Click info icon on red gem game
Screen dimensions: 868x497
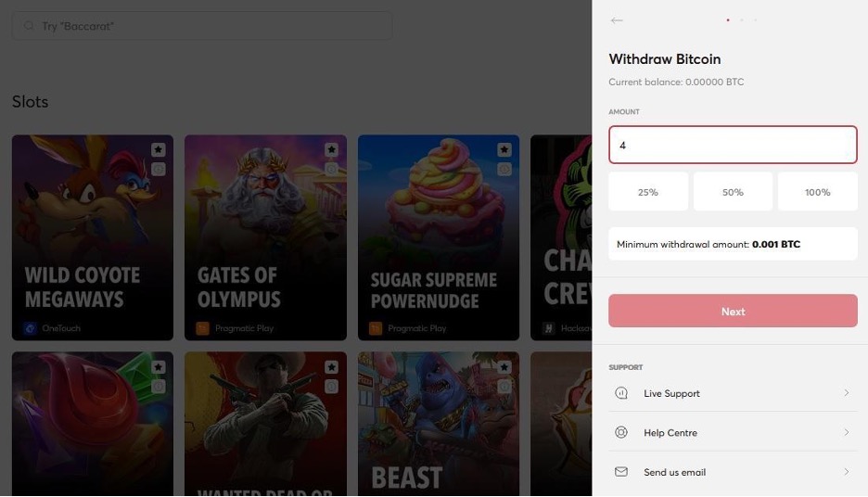point(159,387)
